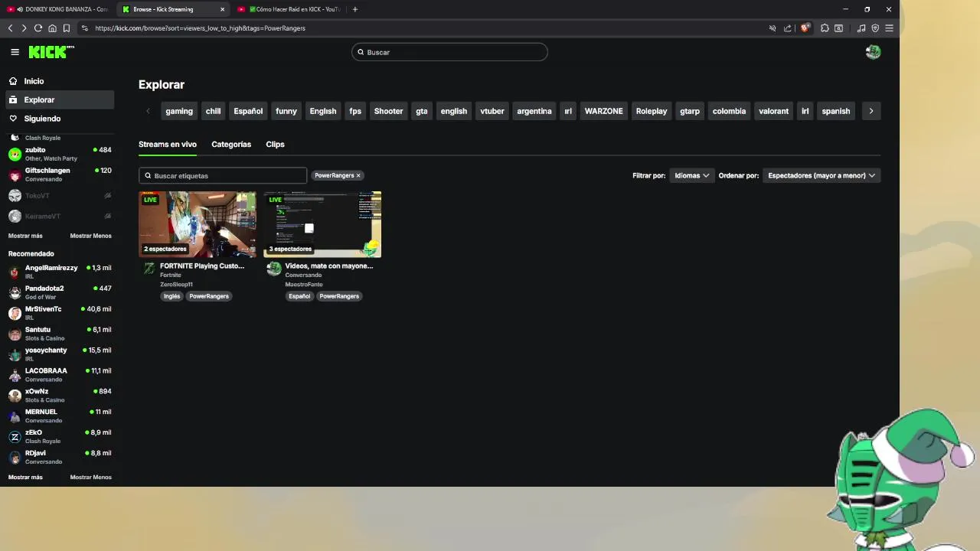Select the gaming tag chip
Viewport: 980px width, 551px height.
179,111
